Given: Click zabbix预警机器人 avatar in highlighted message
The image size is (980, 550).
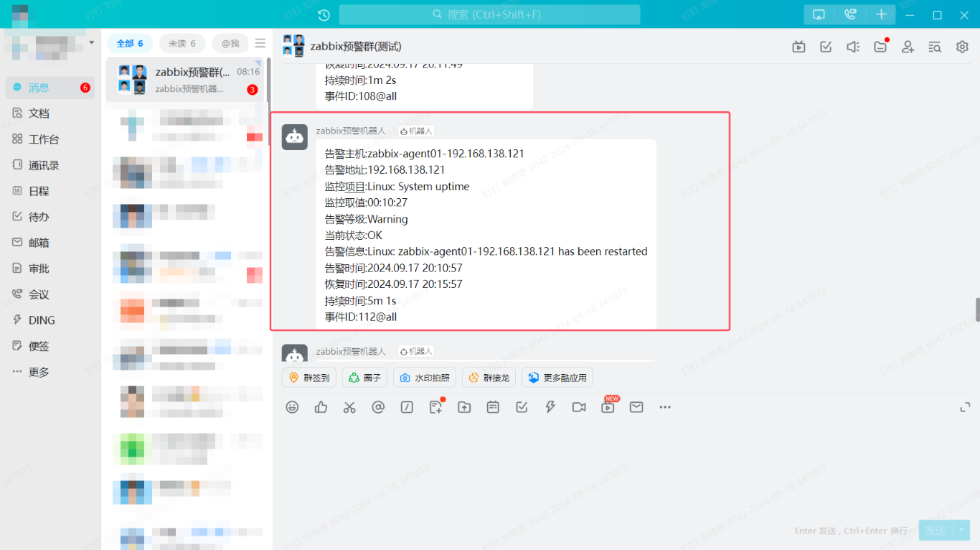Looking at the screenshot, I should tap(295, 137).
